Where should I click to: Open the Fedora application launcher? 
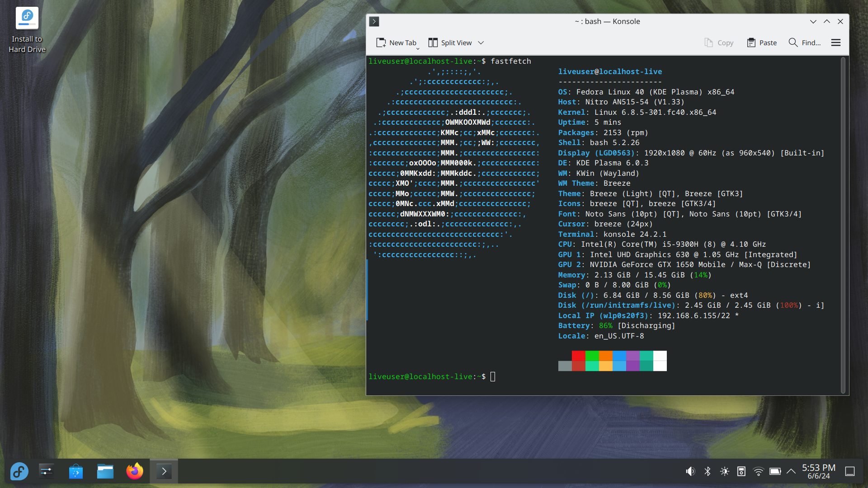point(19,471)
